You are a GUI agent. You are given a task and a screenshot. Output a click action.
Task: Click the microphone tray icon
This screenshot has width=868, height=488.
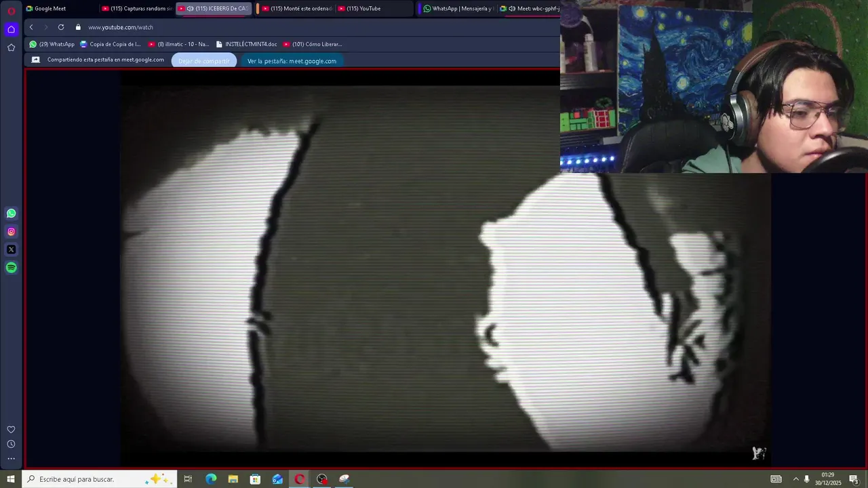point(806,479)
